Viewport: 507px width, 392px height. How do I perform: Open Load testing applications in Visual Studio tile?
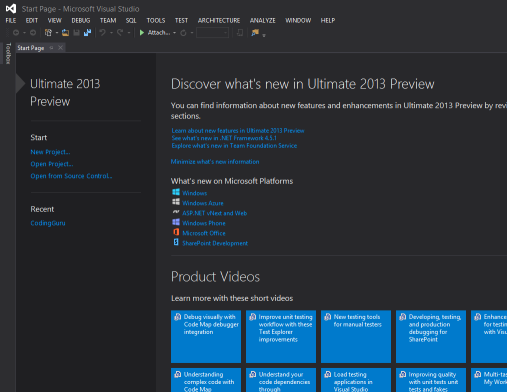point(356,380)
